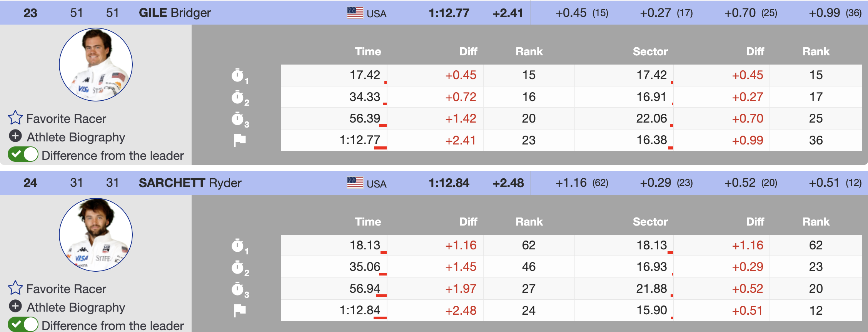Screen dimensions: 868x332
Task: Click the second intermediate stopwatch icon for Gile
Action: click(238, 97)
